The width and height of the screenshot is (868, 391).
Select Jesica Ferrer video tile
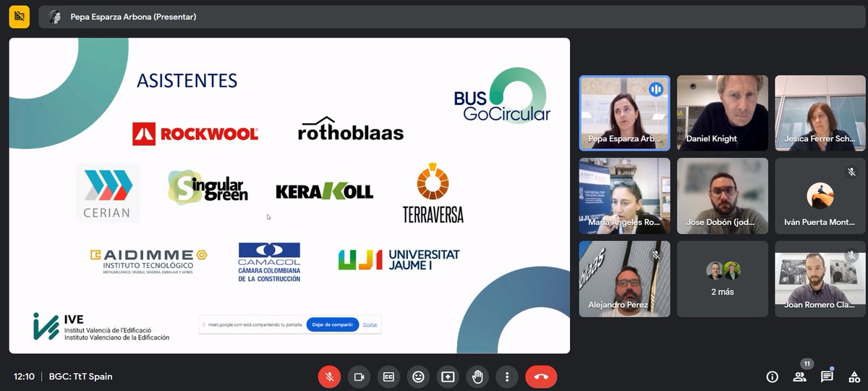[x=820, y=113]
